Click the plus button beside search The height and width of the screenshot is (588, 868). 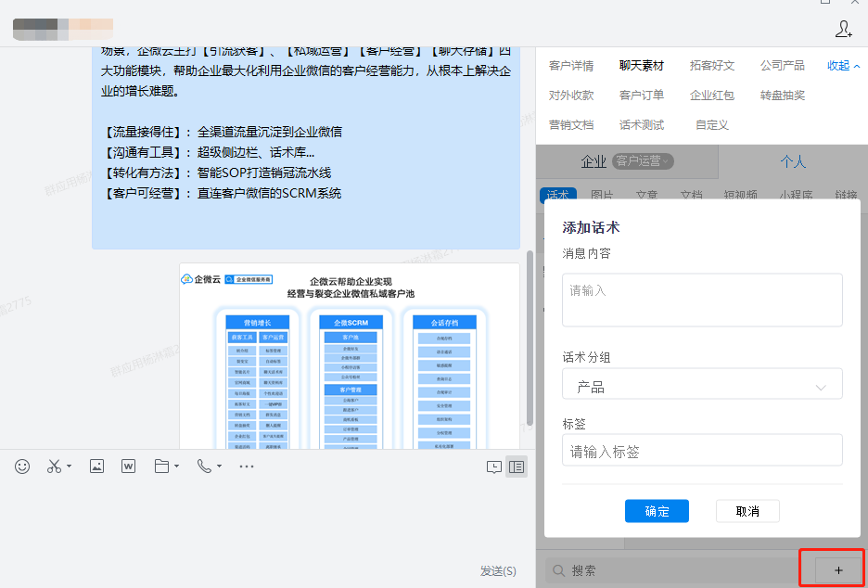coord(838,570)
